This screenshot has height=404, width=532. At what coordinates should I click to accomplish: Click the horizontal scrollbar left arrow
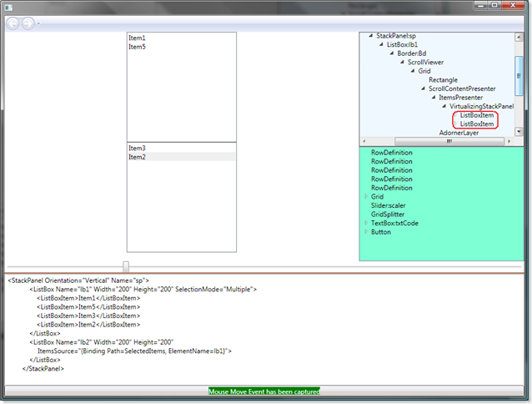pyautogui.click(x=364, y=141)
